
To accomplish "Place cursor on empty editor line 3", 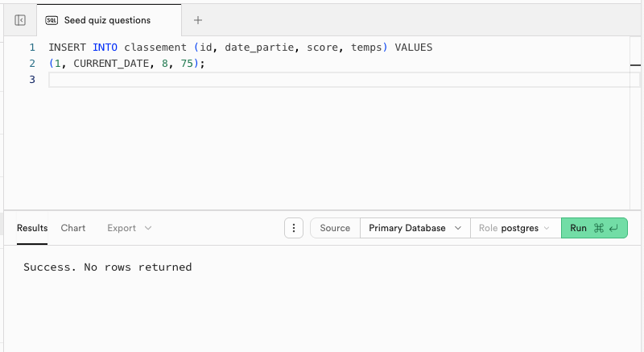I will point(322,79).
